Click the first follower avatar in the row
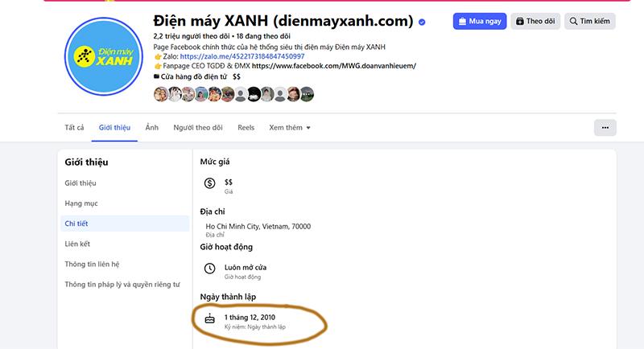Screen dimensions: 644x349 160,94
